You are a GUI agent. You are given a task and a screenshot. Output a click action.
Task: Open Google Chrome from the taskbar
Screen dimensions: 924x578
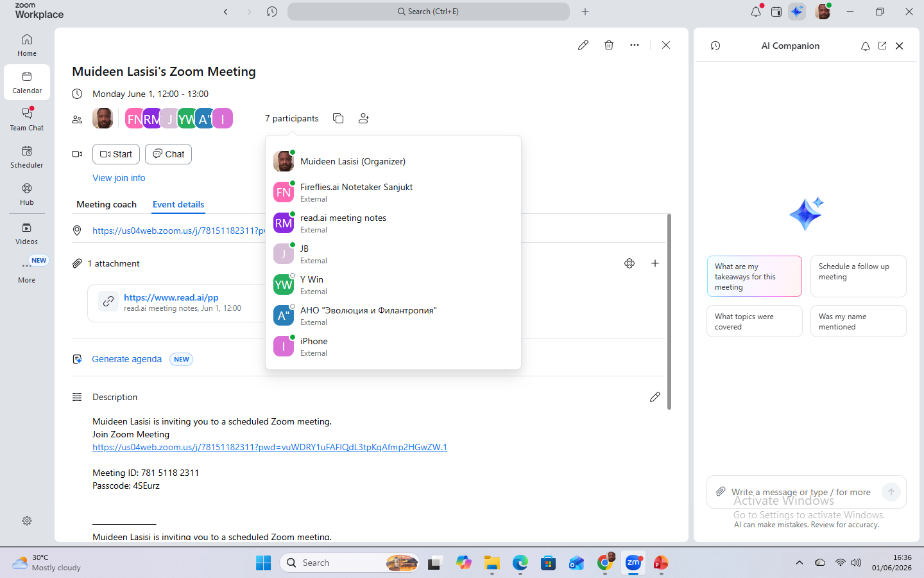point(604,563)
